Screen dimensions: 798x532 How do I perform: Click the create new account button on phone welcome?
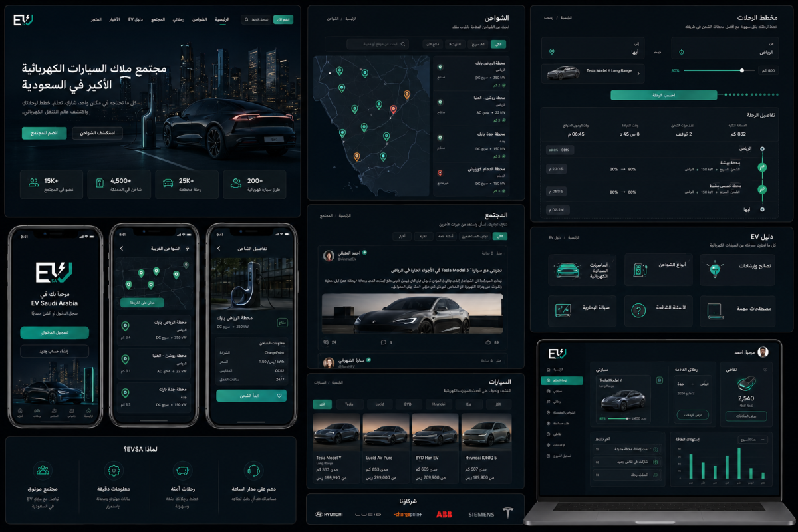[x=55, y=352]
